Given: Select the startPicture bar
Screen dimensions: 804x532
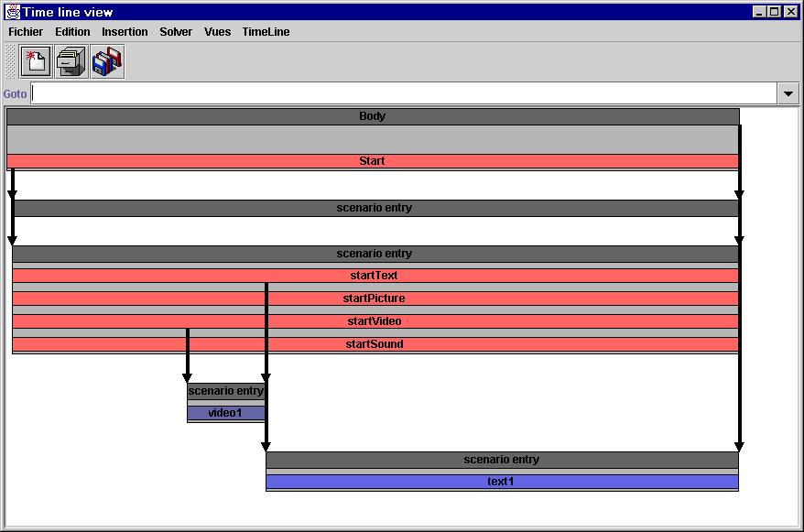Looking at the screenshot, I should coord(375,299).
